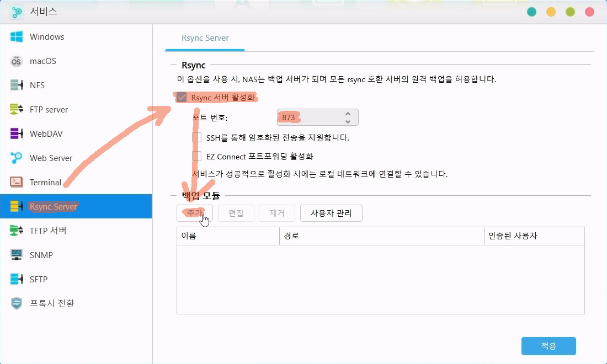Select the Web Server icon
This screenshot has width=607, height=364.
(17, 158)
